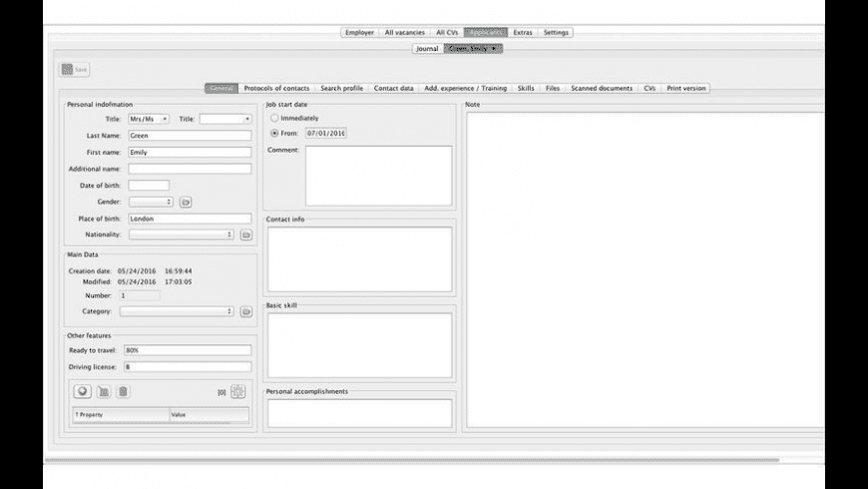Click the creation date 05/24/2016 16:59:44
The image size is (868, 489).
point(155,271)
